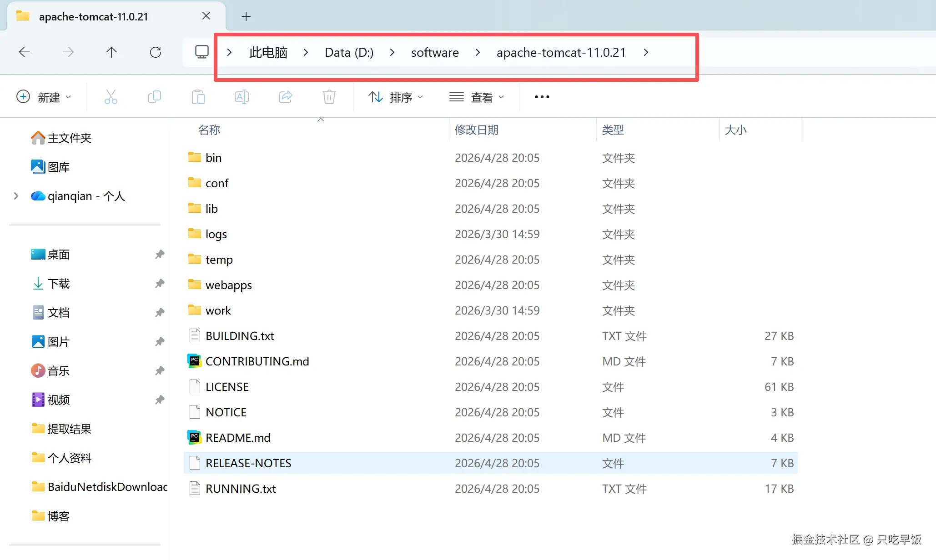936x560 pixels.
Task: Expand chevron after apache-tomcat-11.0.21 breadcrumb
Action: coord(646,52)
